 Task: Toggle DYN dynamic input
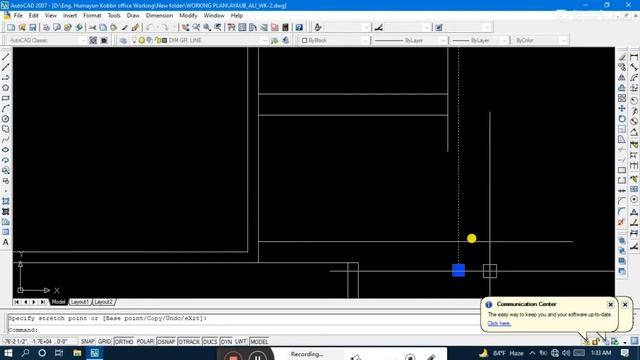tap(226, 342)
